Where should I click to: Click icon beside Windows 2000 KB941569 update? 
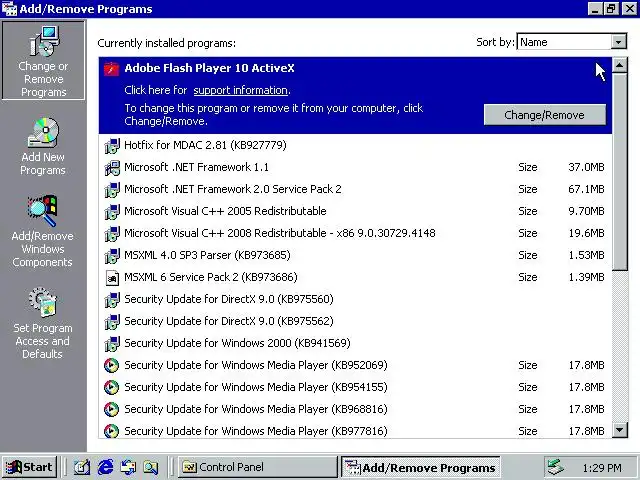pos(112,344)
